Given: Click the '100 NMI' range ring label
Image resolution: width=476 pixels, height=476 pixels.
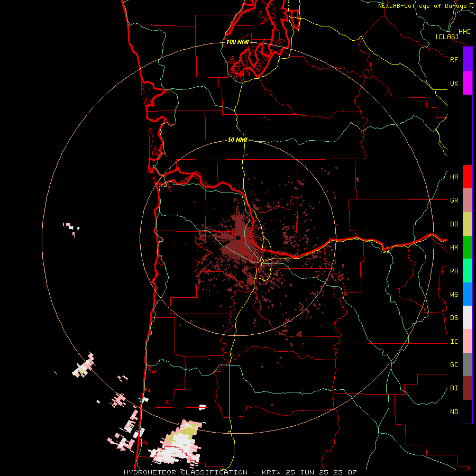Looking at the screenshot, I should click(x=237, y=42).
